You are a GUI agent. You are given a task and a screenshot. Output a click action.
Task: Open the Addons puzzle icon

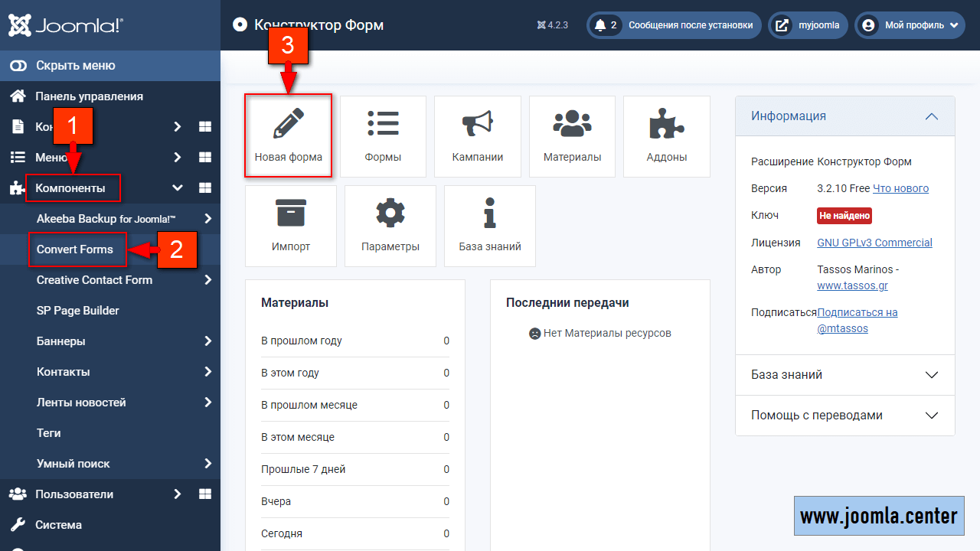(666, 125)
